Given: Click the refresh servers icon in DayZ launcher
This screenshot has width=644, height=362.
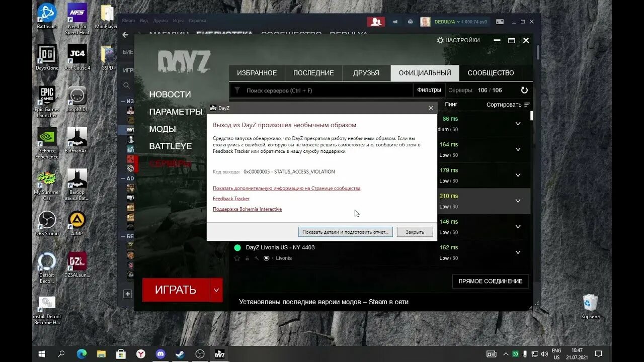Looking at the screenshot, I should [524, 90].
